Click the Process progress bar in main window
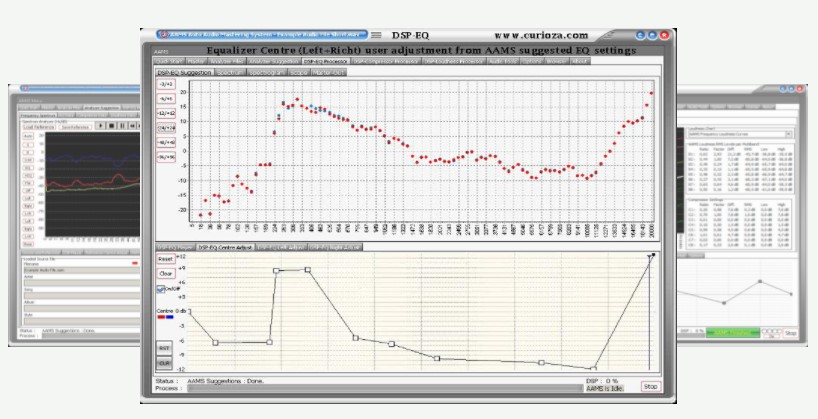The height and width of the screenshot is (419, 818). [385, 389]
